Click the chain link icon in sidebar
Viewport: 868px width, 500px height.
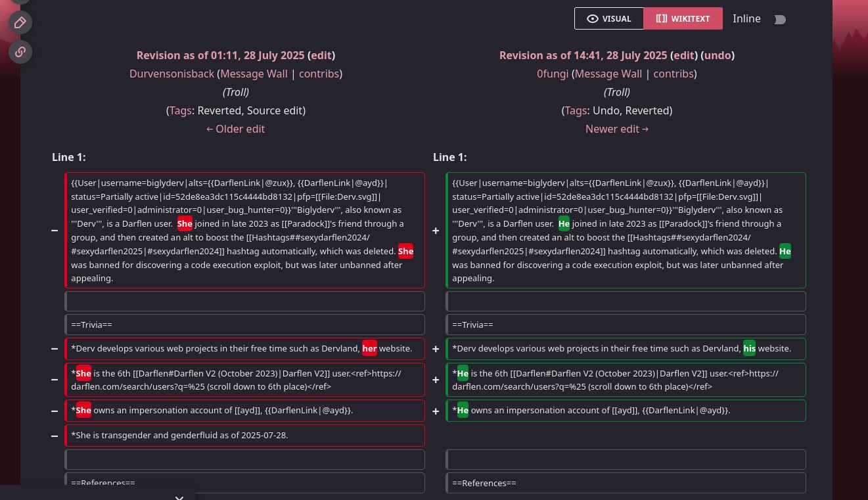coord(20,51)
